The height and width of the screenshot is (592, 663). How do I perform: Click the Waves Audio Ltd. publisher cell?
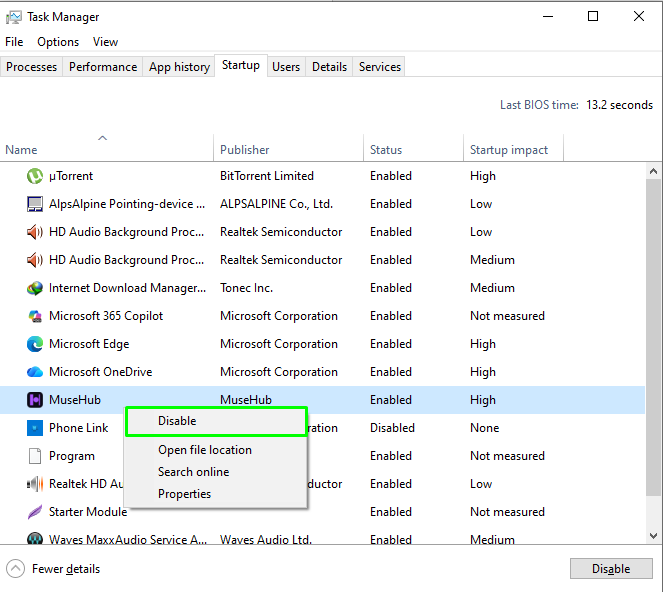click(x=266, y=540)
